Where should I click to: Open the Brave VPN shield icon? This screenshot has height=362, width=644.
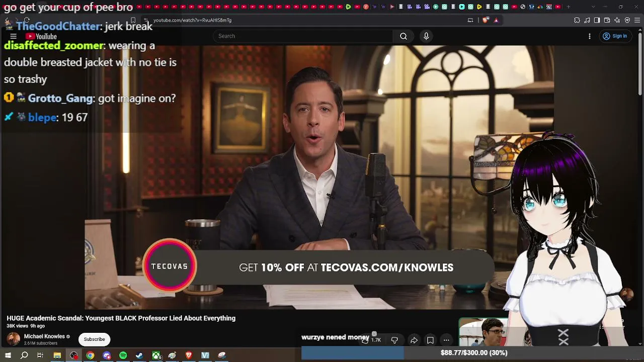pyautogui.click(x=627, y=20)
